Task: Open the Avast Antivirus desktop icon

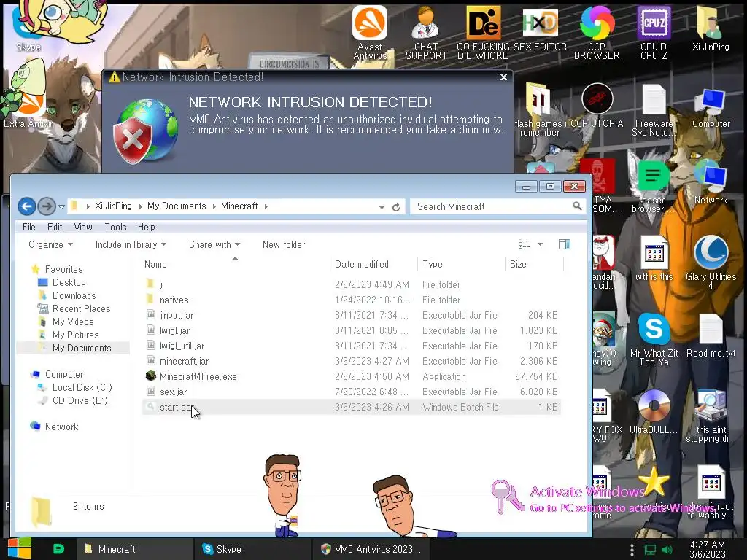Action: tap(370, 32)
